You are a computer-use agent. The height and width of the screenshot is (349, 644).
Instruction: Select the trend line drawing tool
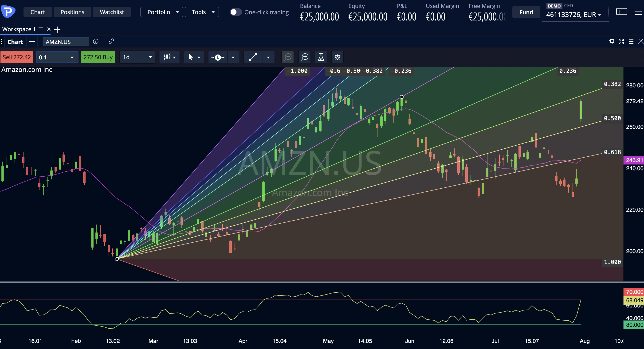pyautogui.click(x=253, y=57)
